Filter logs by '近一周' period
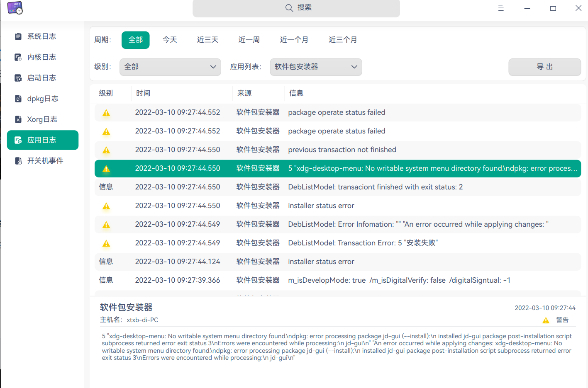The width and height of the screenshot is (588, 388). pos(249,40)
